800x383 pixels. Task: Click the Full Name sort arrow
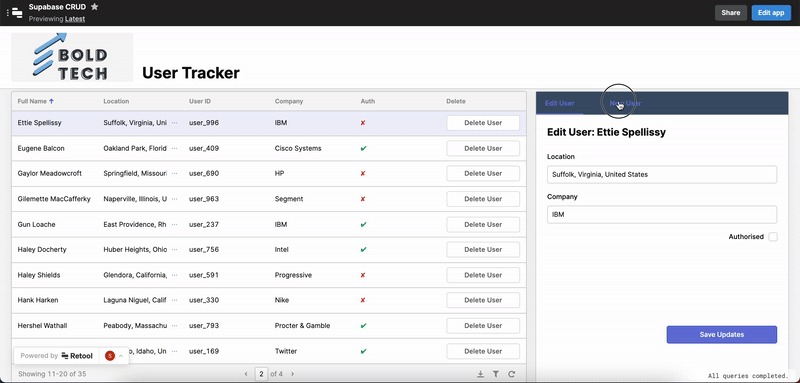52,101
